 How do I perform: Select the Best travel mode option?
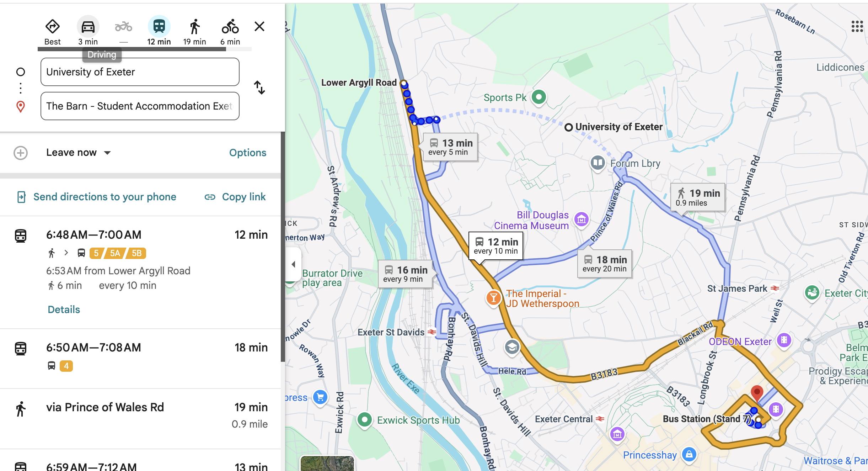[x=52, y=27]
